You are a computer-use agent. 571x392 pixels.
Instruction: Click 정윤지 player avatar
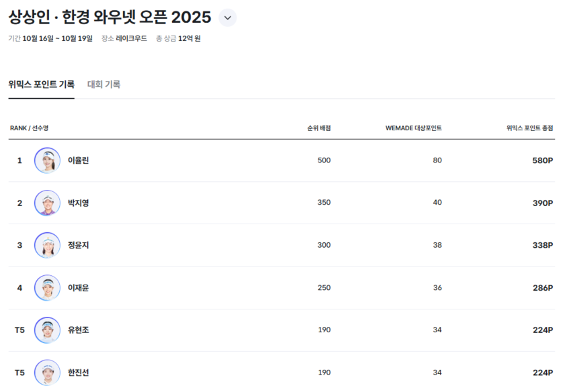[47, 245]
